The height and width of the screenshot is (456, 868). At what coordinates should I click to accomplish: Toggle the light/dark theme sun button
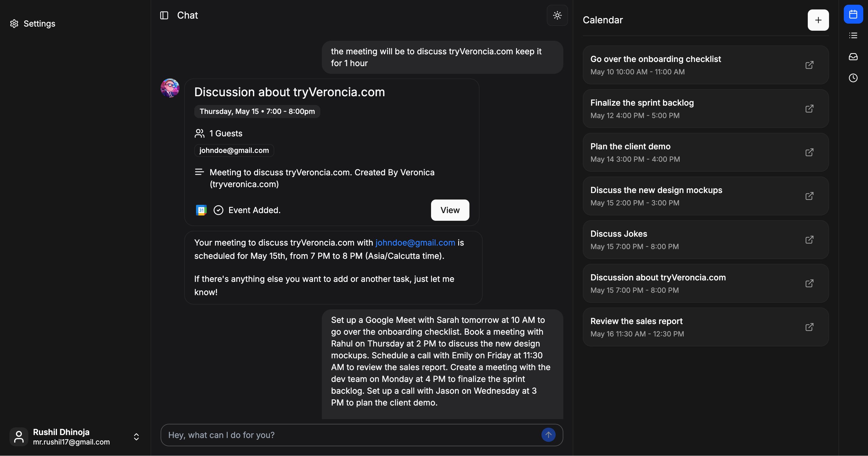[557, 15]
